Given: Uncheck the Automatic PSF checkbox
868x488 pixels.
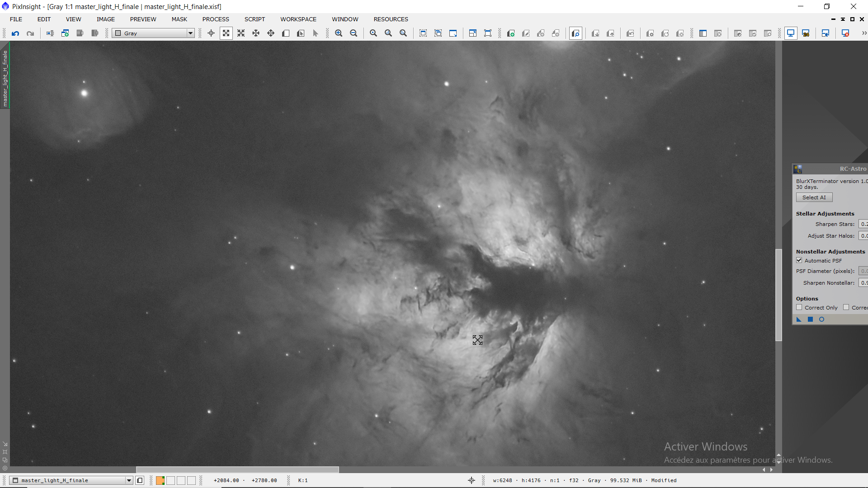Looking at the screenshot, I should point(799,260).
